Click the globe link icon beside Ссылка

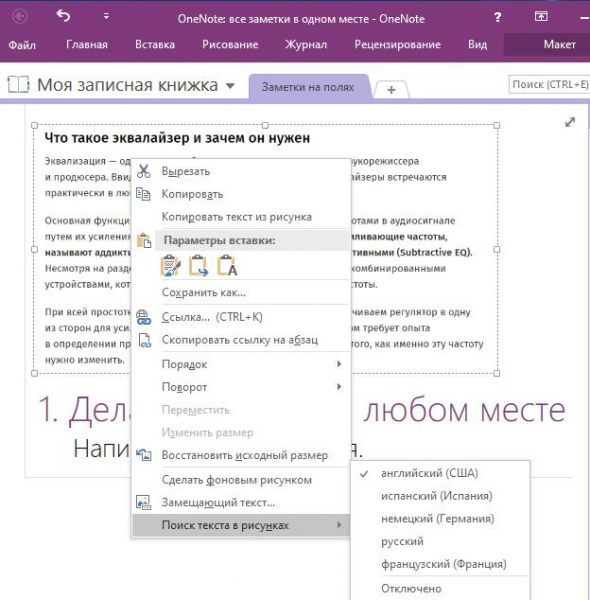(x=144, y=317)
